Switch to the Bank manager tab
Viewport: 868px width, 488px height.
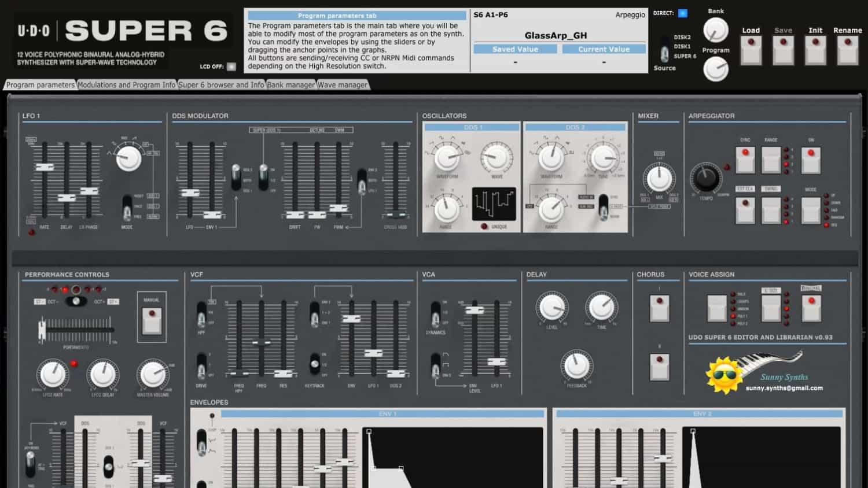[290, 85]
